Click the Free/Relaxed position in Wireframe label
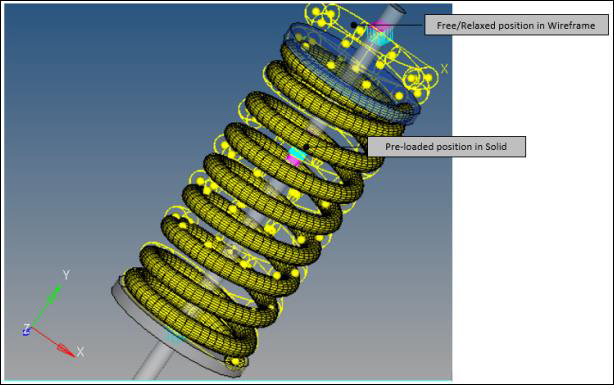The height and width of the screenshot is (385, 614). coord(516,25)
